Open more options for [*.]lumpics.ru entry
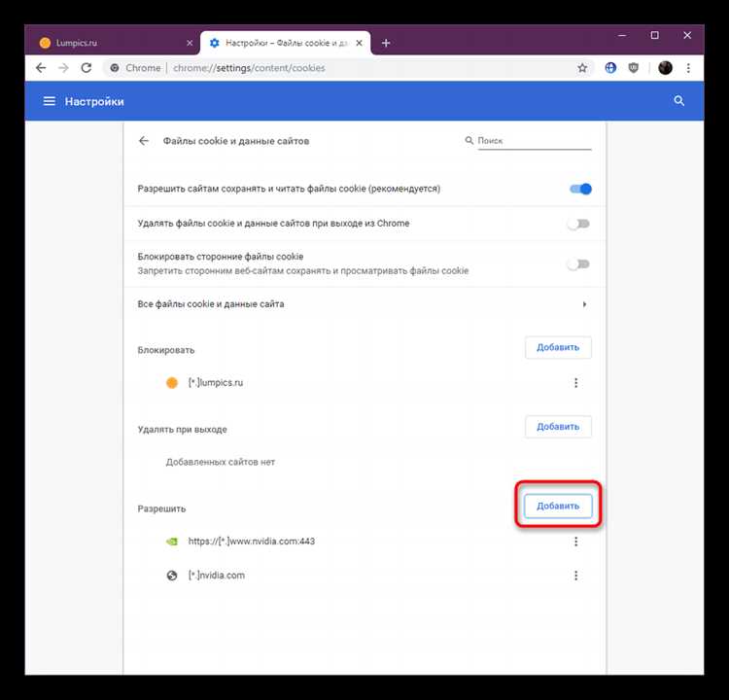Screen dimensions: 729x700 point(576,383)
